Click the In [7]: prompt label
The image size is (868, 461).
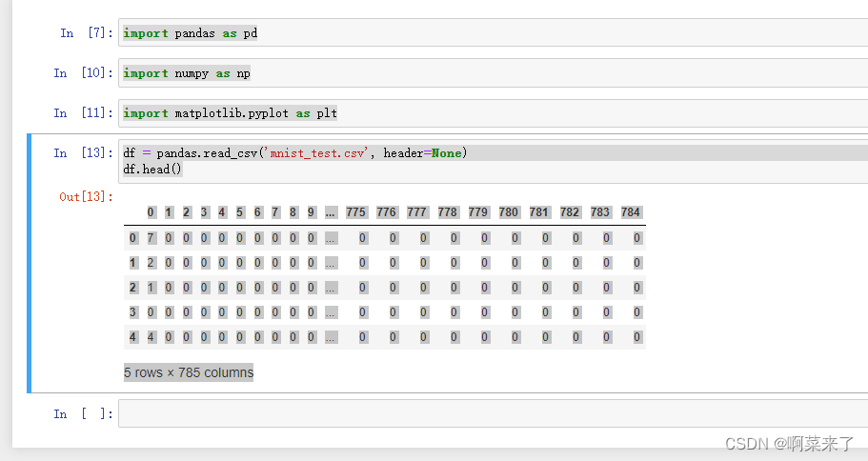coord(87,32)
